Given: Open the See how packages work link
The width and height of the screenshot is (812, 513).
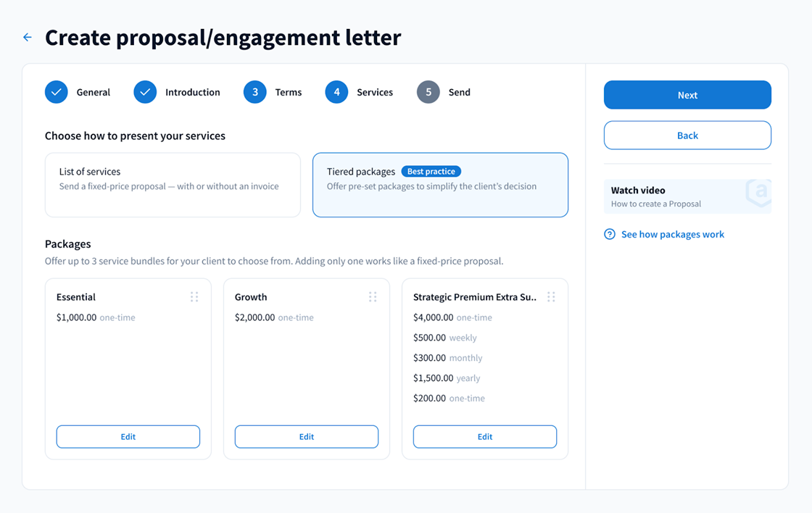Looking at the screenshot, I should pyautogui.click(x=672, y=234).
